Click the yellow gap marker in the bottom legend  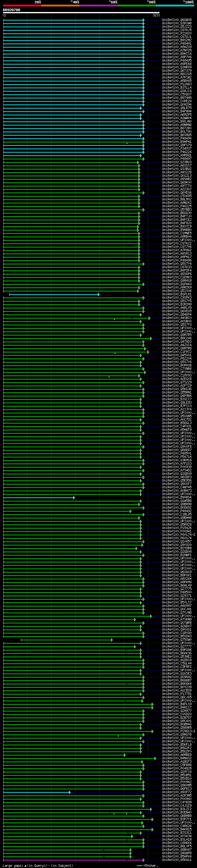(x=25, y=866)
